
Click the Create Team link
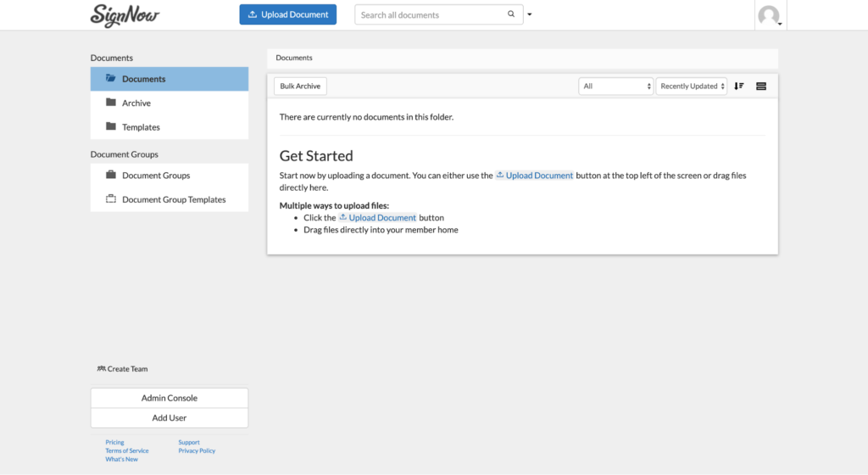[x=123, y=369]
